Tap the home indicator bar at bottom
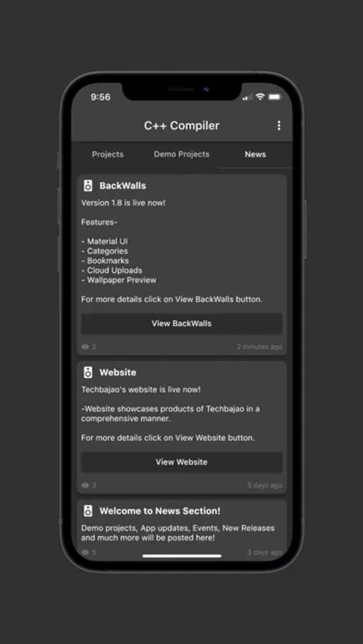 (182, 556)
